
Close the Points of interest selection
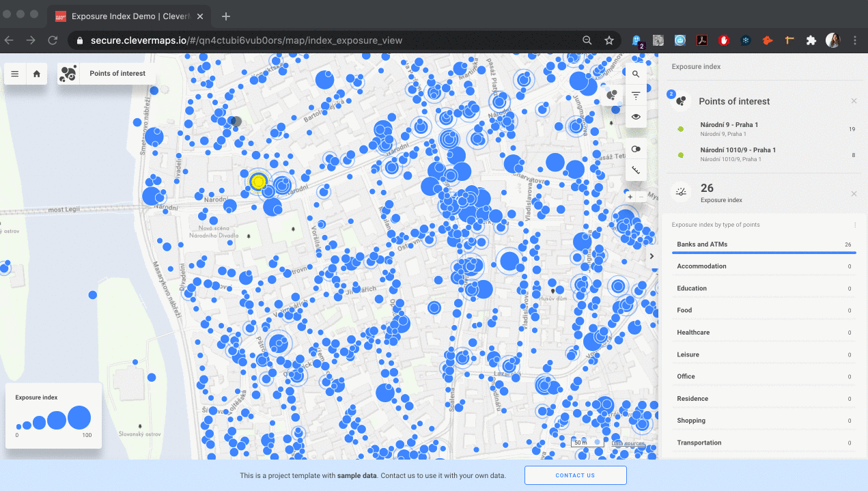(x=854, y=101)
